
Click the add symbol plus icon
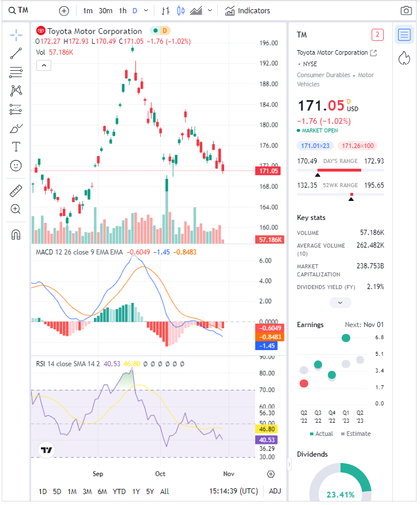click(64, 11)
